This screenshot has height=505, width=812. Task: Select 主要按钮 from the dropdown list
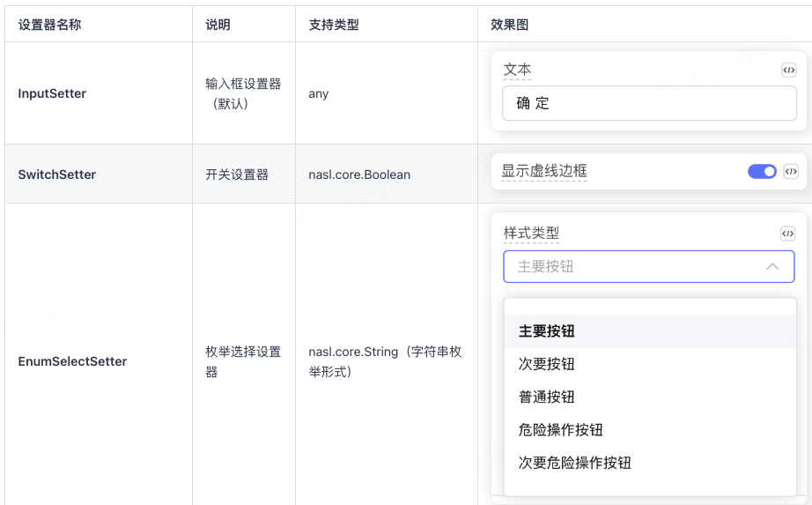point(547,331)
